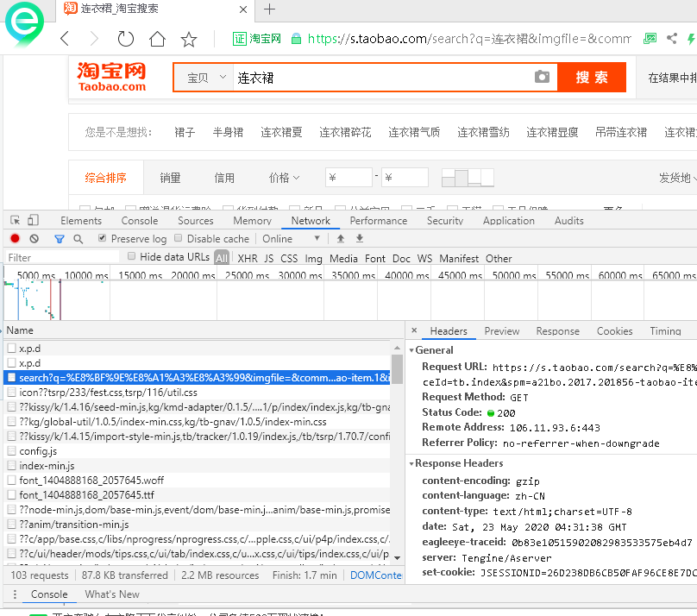
Task: Bookmark page with the star icon
Action: 189,39
